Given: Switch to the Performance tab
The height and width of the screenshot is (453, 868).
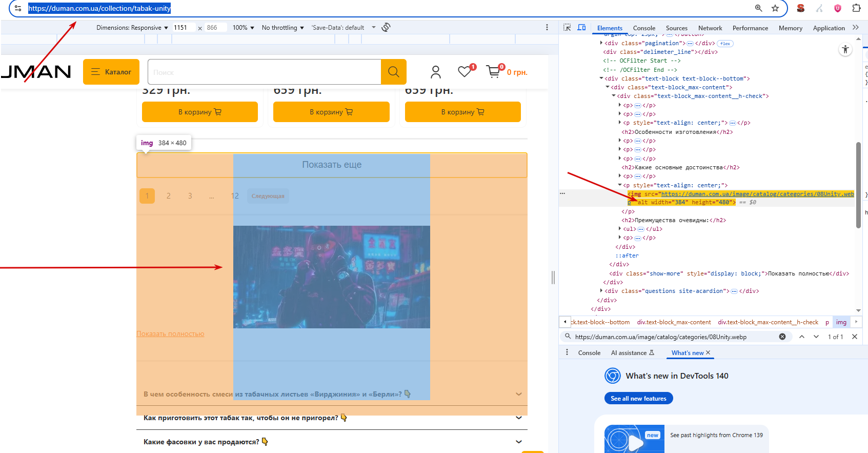Looking at the screenshot, I should 750,28.
